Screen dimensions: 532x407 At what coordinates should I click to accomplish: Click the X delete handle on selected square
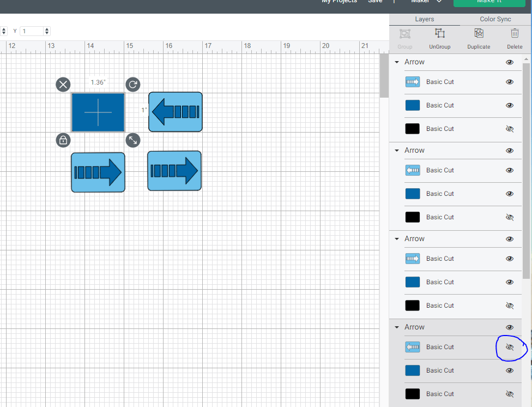[63, 84]
